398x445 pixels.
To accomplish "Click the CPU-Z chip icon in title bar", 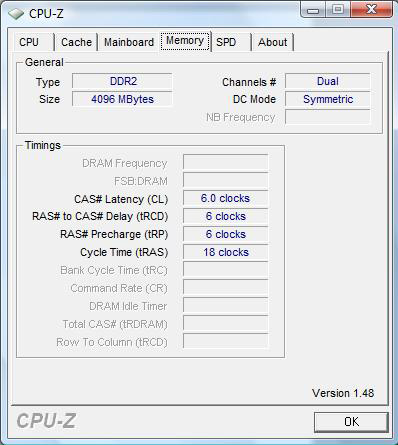I will coord(16,14).
